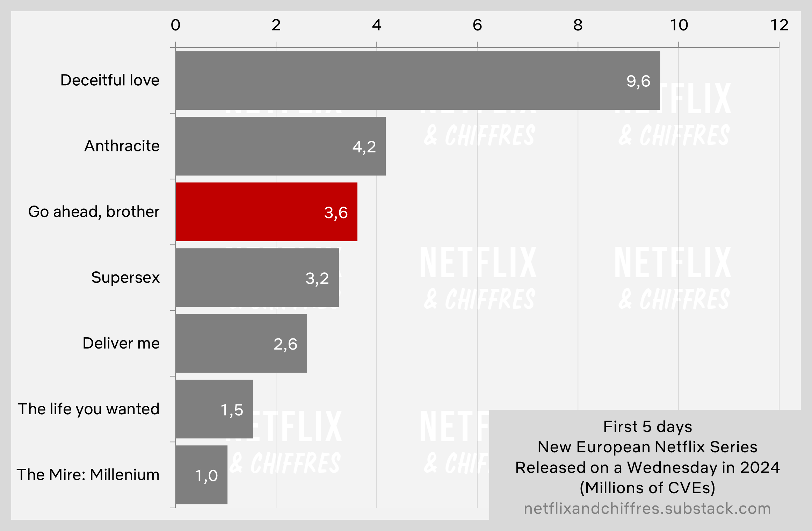Click the 'Go ahead, brother' red bar
Image resolution: width=812 pixels, height=531 pixels.
tap(255, 207)
